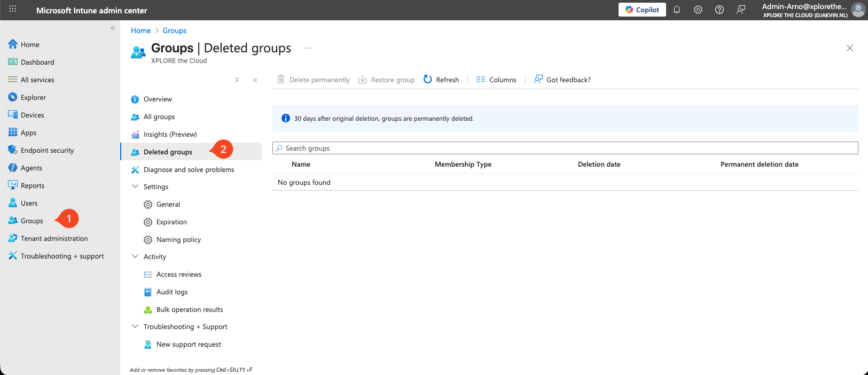Image resolution: width=868 pixels, height=375 pixels.
Task: Open feedback icon in top bar
Action: click(741, 10)
